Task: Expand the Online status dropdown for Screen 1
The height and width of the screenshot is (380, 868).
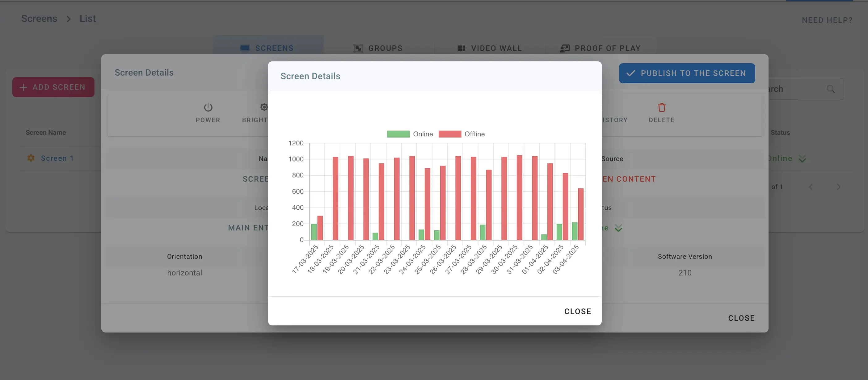Action: click(x=802, y=158)
